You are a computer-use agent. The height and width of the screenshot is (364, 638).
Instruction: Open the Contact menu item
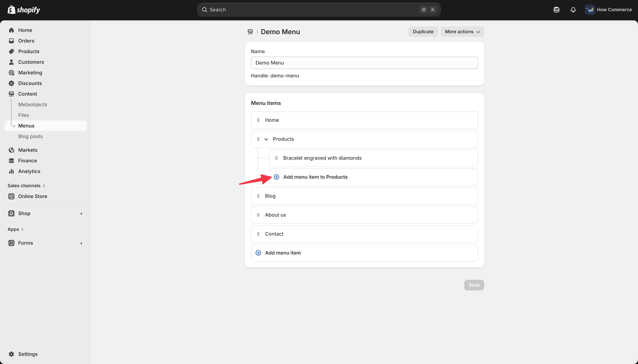(x=364, y=234)
